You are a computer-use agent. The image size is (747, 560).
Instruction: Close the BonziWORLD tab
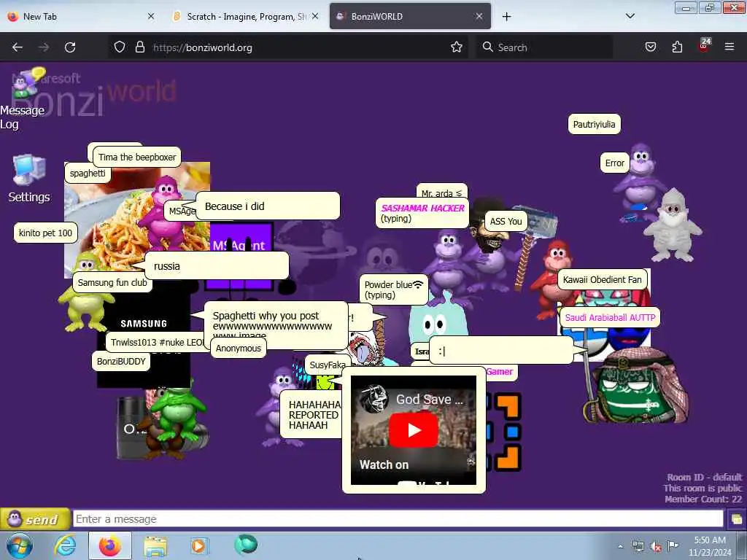[479, 16]
